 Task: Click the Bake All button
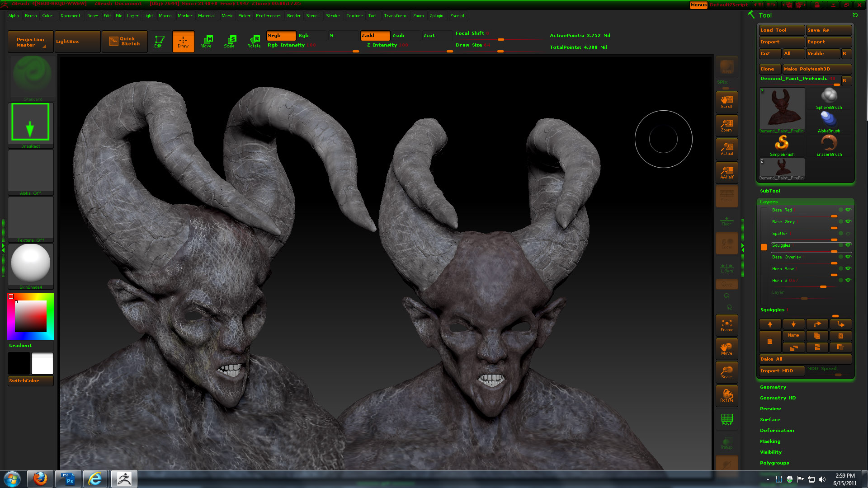805,359
